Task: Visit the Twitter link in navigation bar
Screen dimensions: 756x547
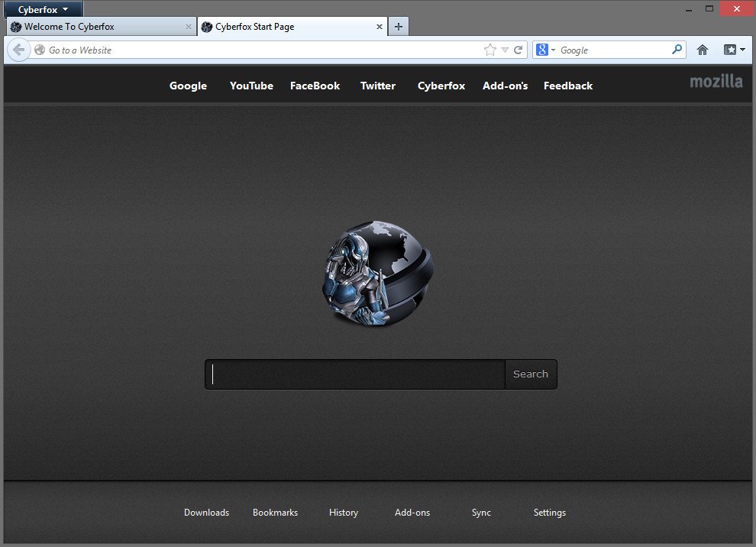Action: point(378,86)
